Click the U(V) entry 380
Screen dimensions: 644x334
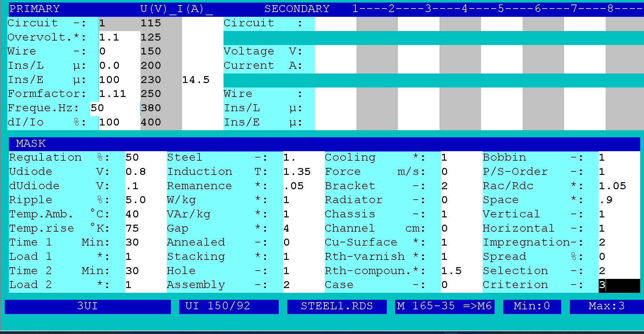[161, 108]
